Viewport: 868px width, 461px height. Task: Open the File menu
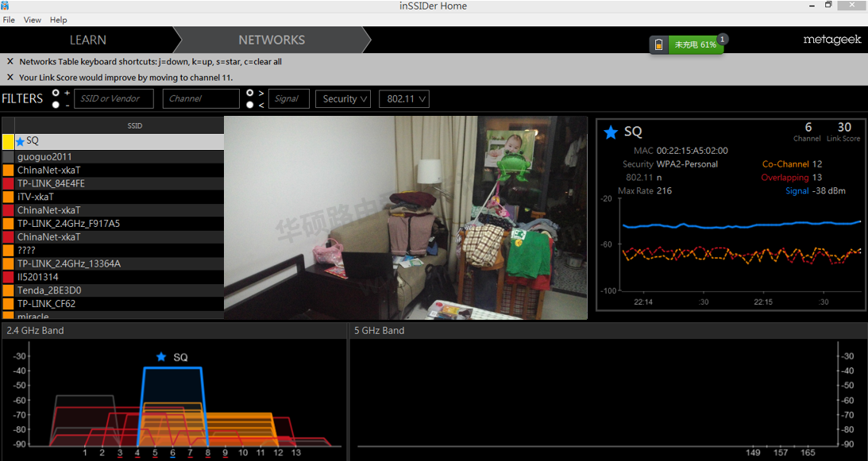tap(9, 20)
